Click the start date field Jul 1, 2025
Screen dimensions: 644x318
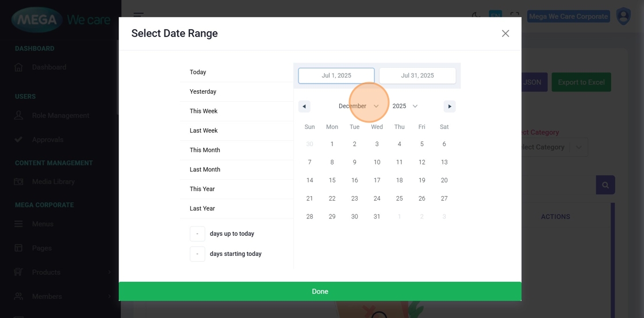coord(336,75)
